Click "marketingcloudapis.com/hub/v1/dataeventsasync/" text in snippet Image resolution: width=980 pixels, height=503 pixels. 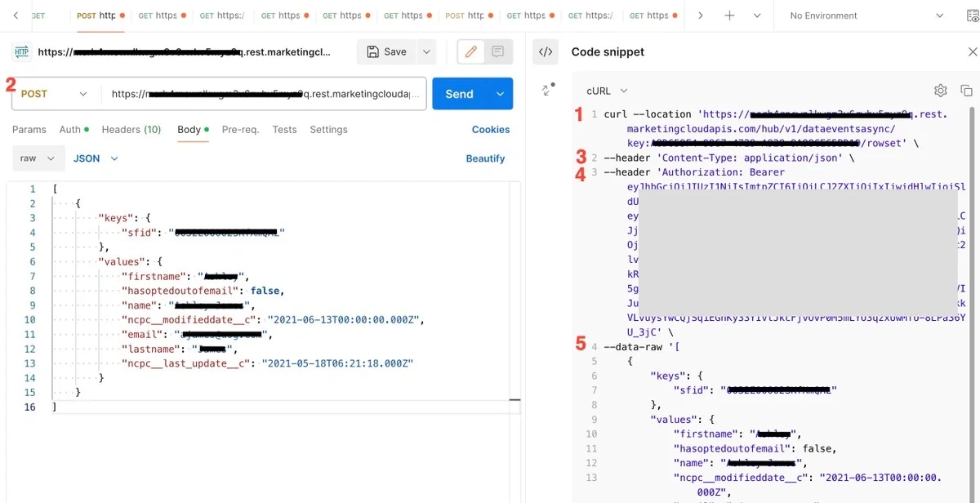761,129
